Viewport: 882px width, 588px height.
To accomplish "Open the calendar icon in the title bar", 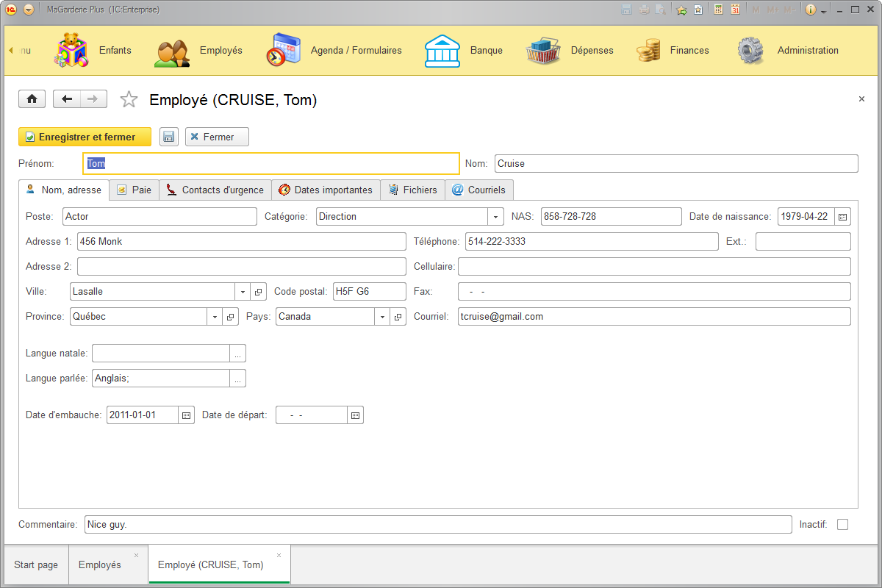I will click(x=736, y=9).
